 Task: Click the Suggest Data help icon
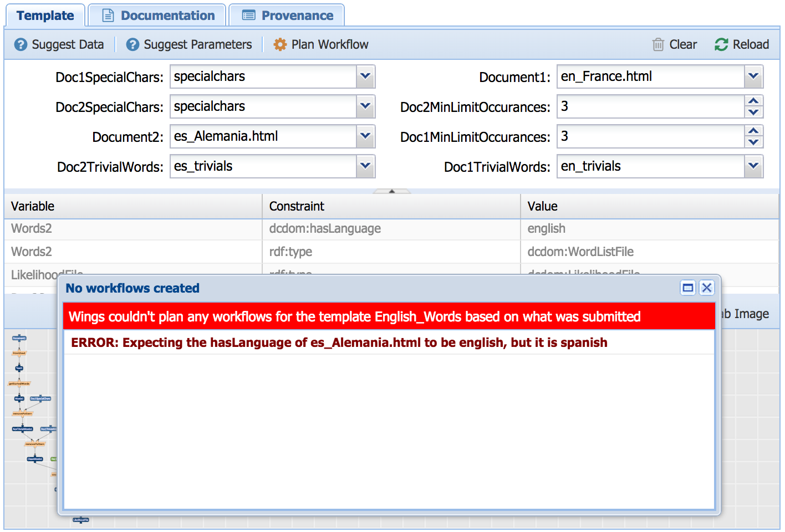[x=21, y=44]
